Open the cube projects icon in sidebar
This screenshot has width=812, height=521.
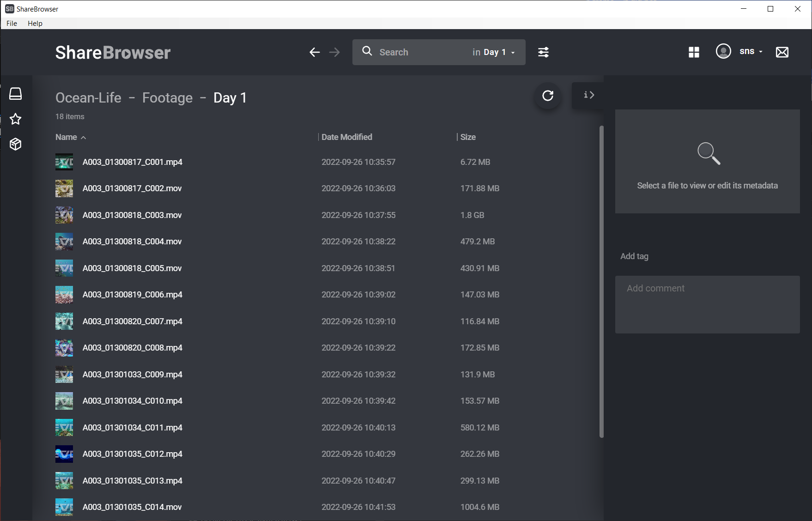[x=16, y=144]
